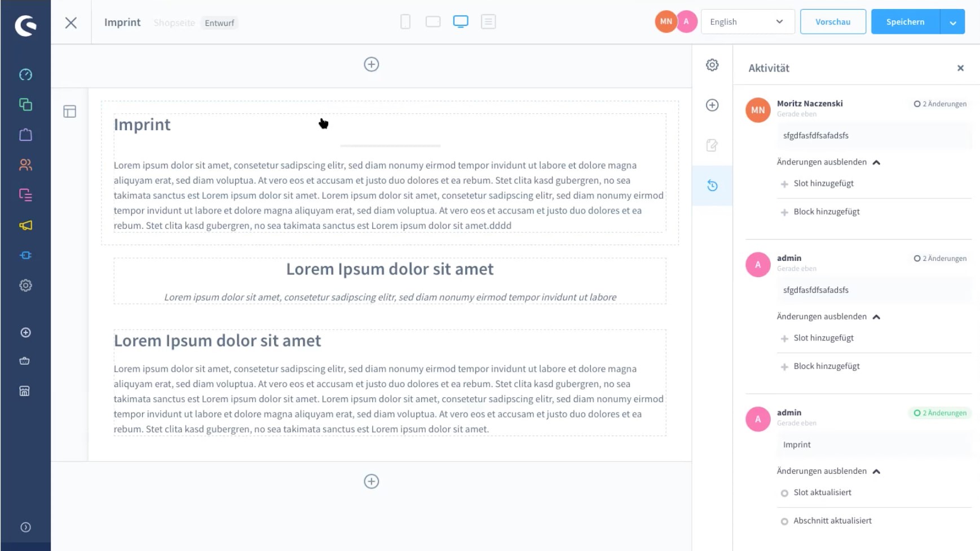Close the Aktivität panel
Viewport: 980px width, 551px height.
[x=960, y=68]
